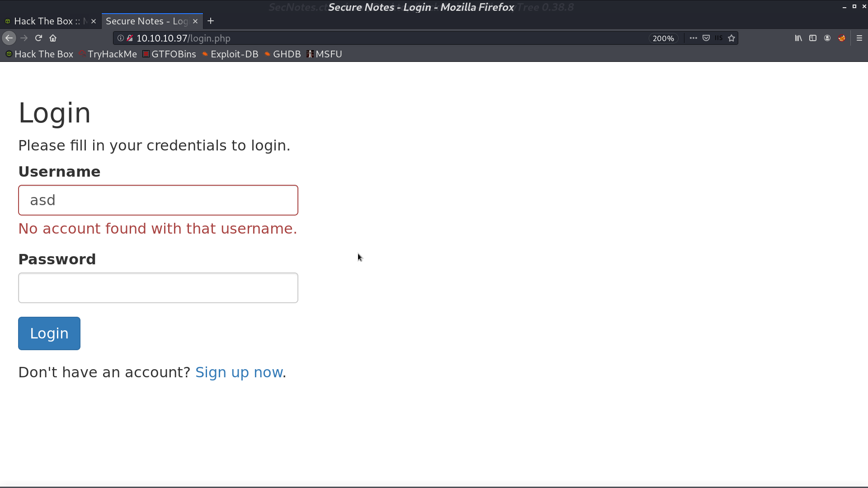Screen dimensions: 868x488
Task: Open the Firefox account menu
Action: coord(827,38)
